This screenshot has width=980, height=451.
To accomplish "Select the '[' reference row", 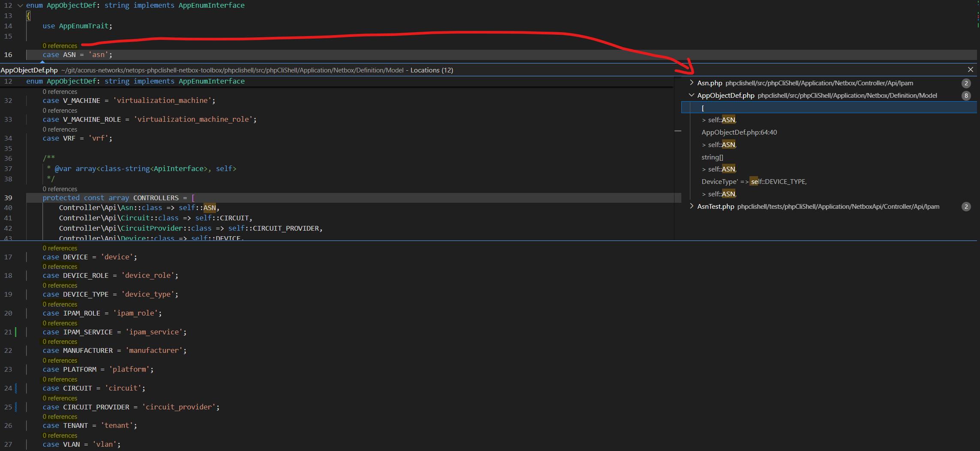I will (829, 108).
